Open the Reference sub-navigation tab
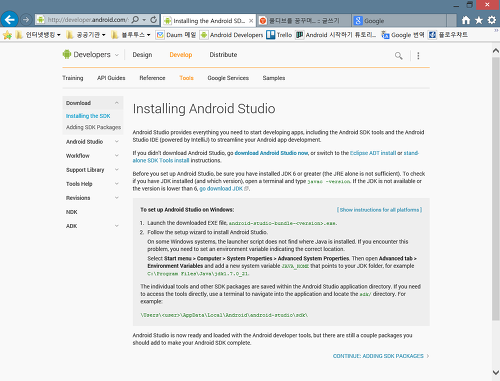The height and width of the screenshot is (381, 500). click(x=152, y=78)
